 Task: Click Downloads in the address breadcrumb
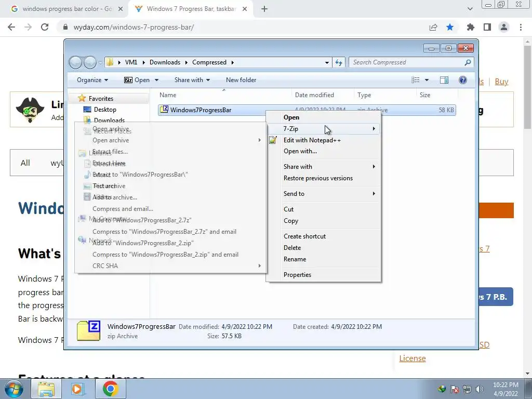(165, 62)
